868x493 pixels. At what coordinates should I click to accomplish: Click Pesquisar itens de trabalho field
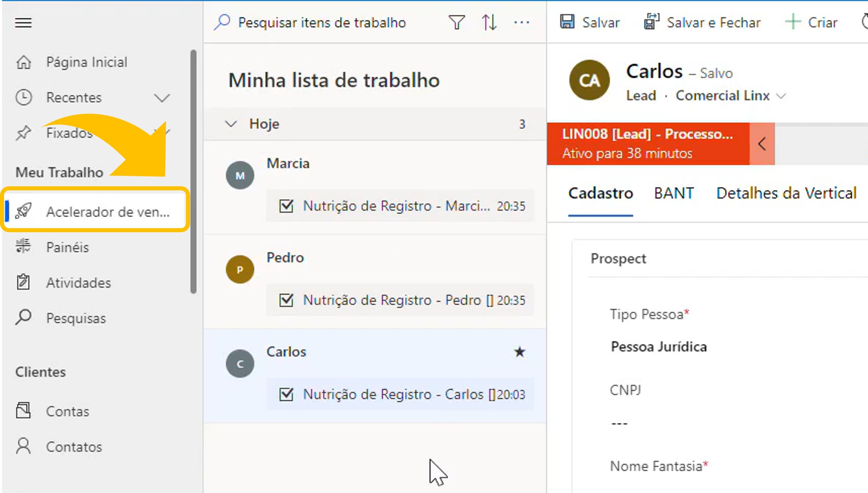pos(321,23)
